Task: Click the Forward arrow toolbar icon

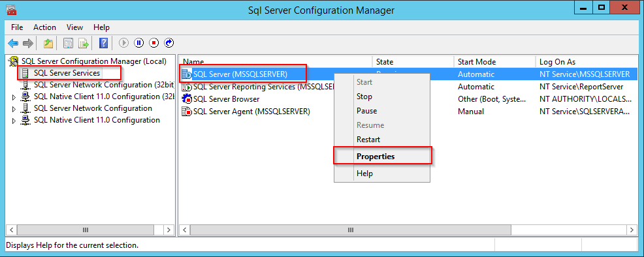Action: coord(27,42)
